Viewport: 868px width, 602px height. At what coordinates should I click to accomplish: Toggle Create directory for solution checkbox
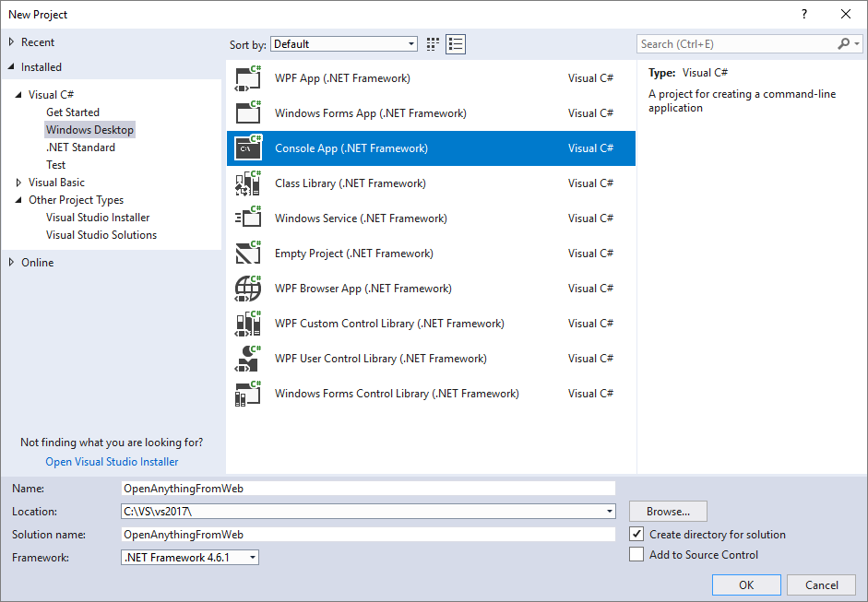[x=636, y=534]
